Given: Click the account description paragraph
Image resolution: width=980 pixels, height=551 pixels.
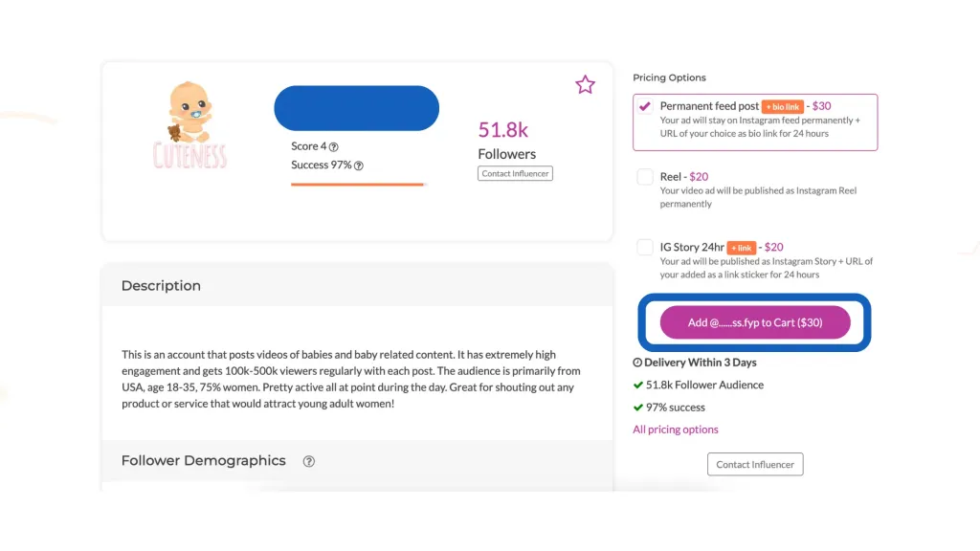Looking at the screenshot, I should pos(351,379).
